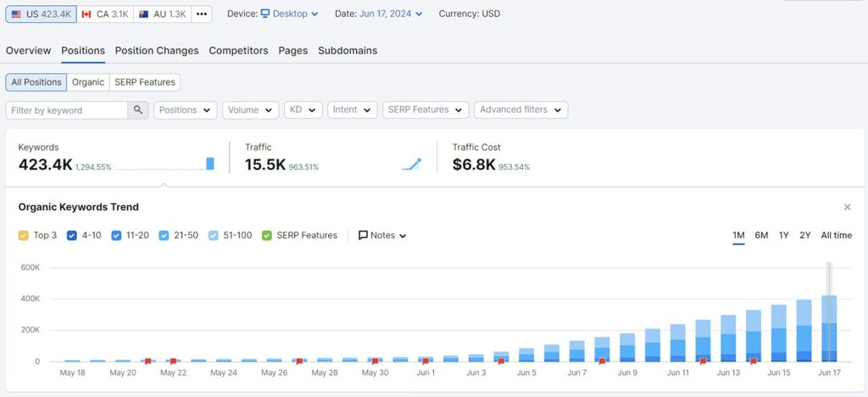Viewport: 868px width, 397px height.
Task: Close the Organic Keywords Trend panel
Action: click(x=847, y=207)
